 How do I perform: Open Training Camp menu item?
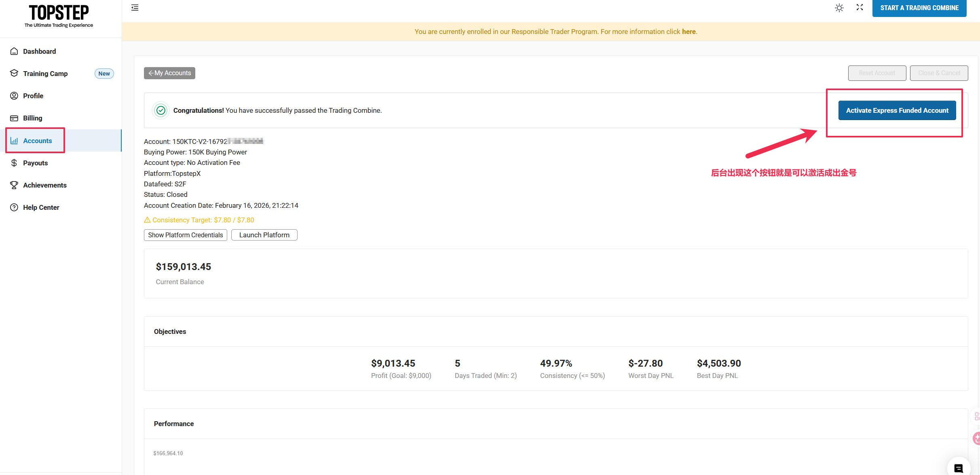(61, 74)
